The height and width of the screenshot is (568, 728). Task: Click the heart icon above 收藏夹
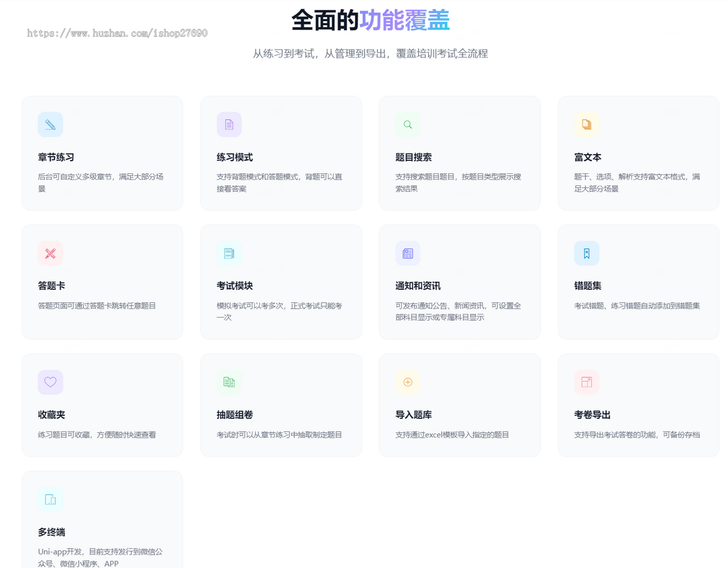click(x=50, y=383)
